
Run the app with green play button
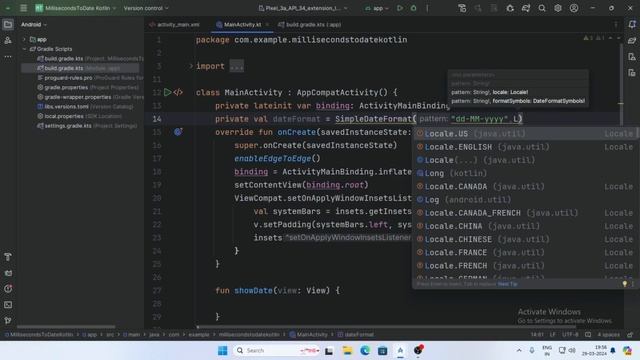[x=400, y=8]
